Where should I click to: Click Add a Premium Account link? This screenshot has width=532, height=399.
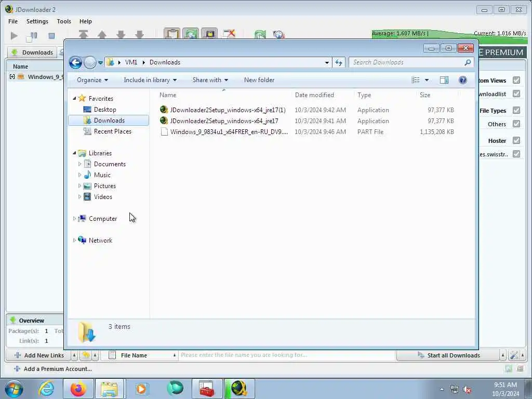pos(53,369)
